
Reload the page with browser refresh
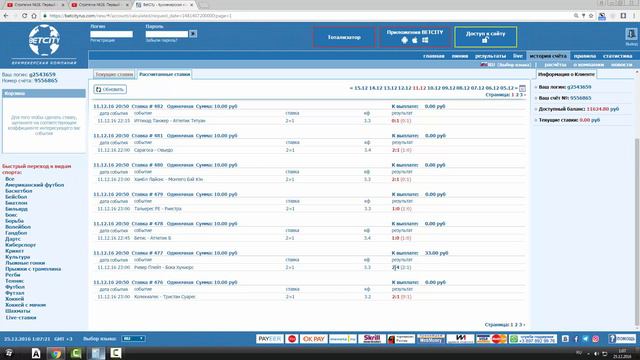[24, 16]
